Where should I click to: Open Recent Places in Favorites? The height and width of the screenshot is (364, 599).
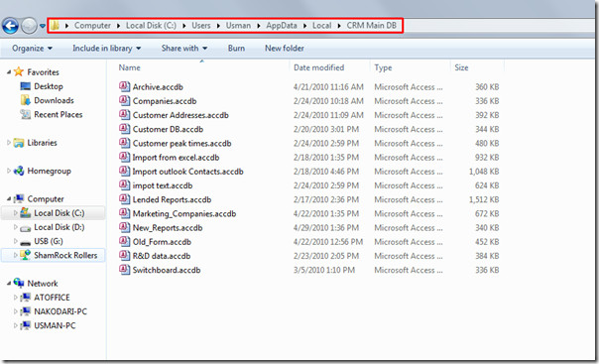coord(58,115)
